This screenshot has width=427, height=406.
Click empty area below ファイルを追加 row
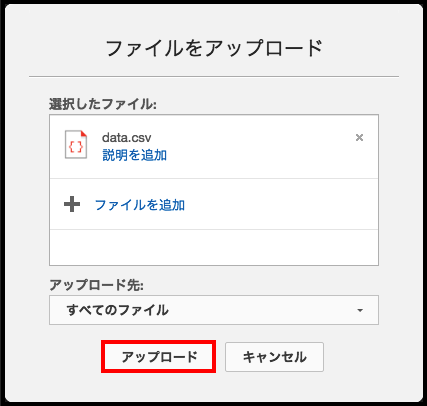214,247
